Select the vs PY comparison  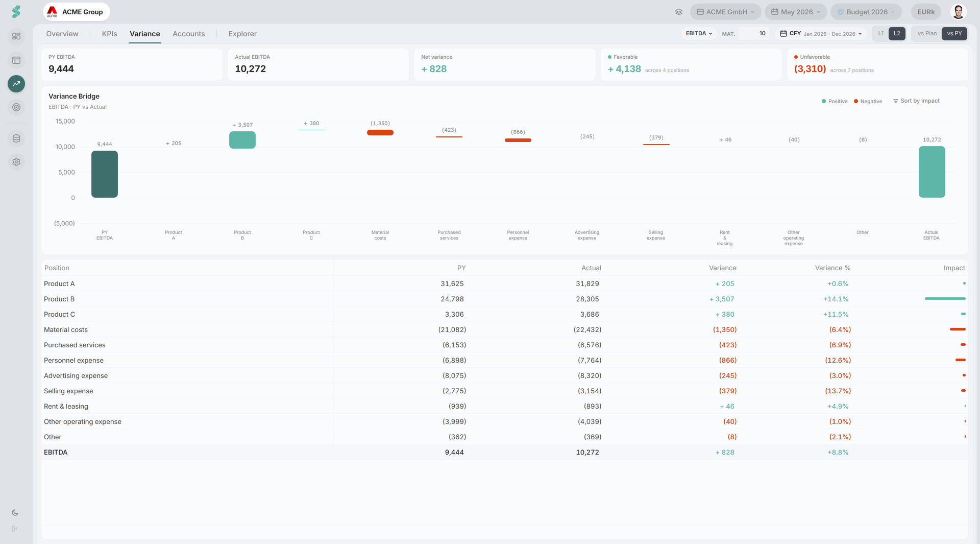coord(954,34)
